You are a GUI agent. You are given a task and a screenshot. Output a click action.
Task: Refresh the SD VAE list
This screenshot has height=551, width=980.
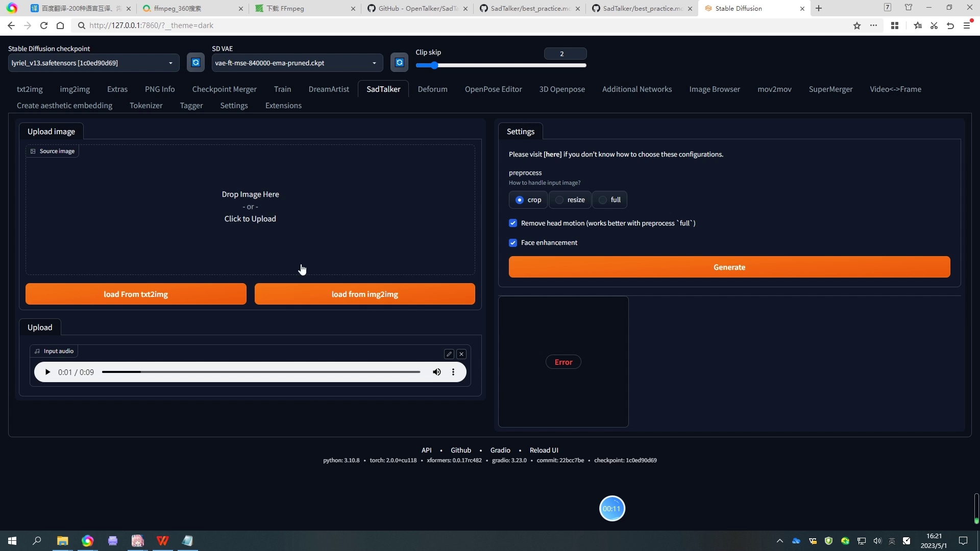(400, 63)
